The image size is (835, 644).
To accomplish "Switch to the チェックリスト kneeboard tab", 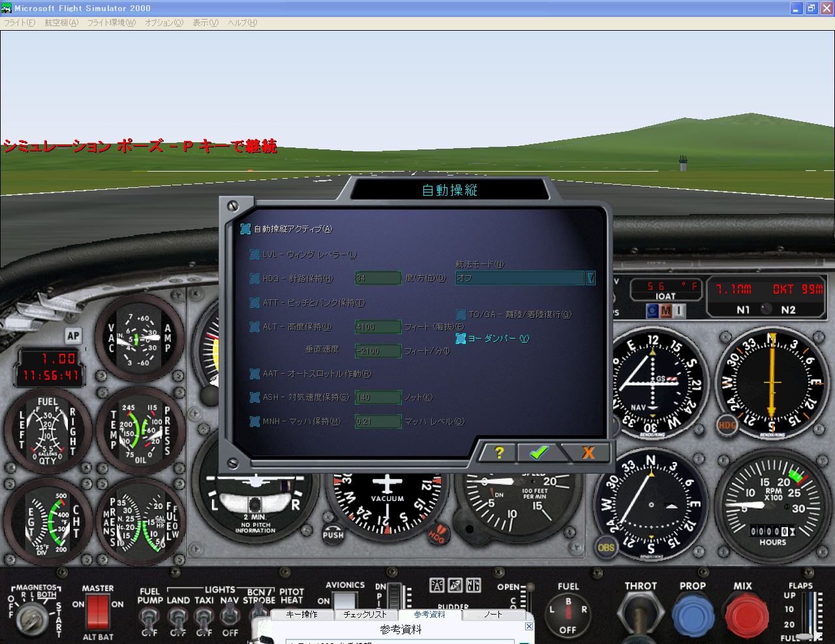I will [365, 615].
